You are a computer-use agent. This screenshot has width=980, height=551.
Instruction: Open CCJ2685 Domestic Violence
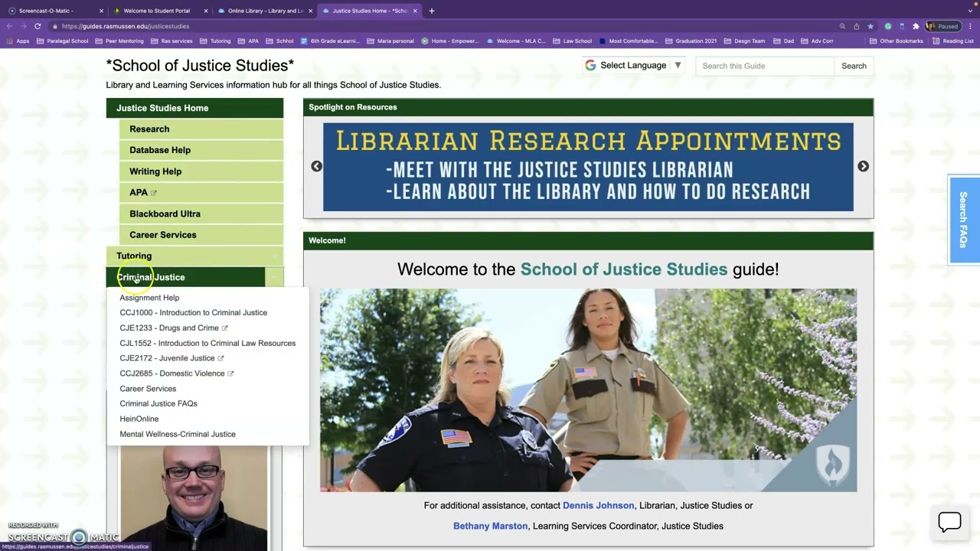176,373
